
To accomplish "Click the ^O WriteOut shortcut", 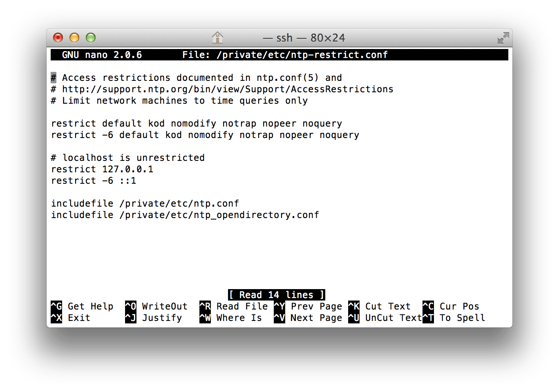I will coord(157,306).
